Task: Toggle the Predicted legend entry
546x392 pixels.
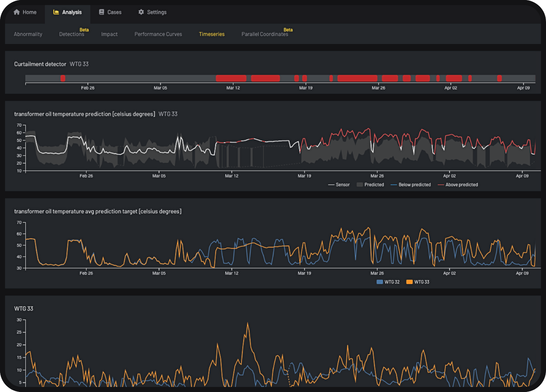Action: (x=370, y=185)
